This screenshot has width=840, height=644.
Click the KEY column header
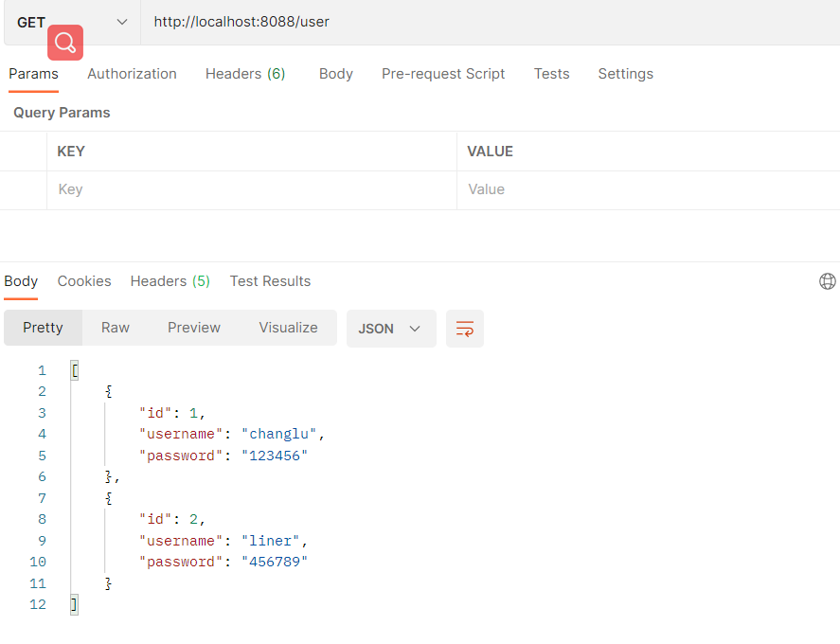(x=71, y=152)
